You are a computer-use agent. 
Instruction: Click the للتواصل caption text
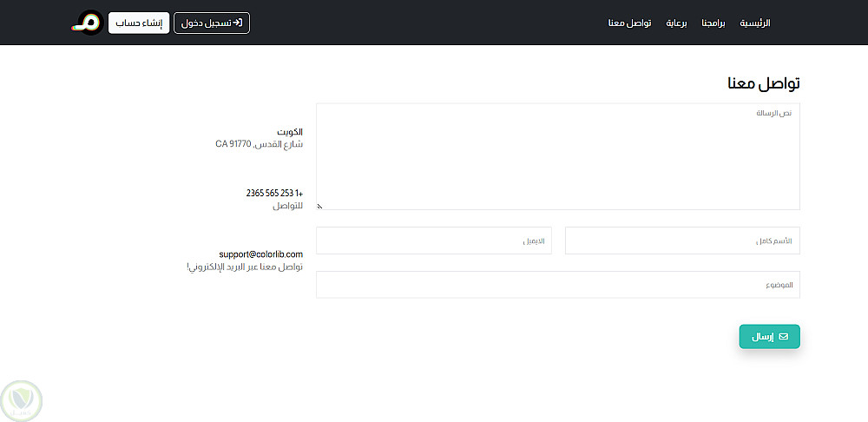(288, 206)
